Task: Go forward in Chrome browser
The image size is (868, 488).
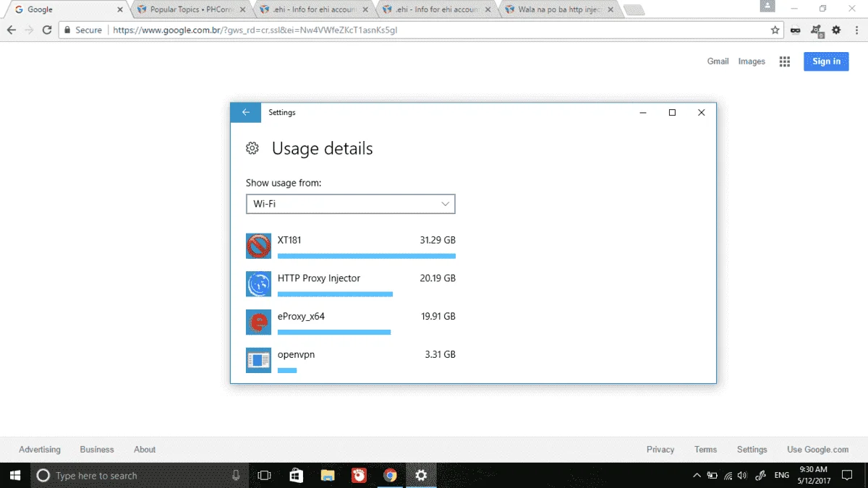Action: tap(29, 30)
